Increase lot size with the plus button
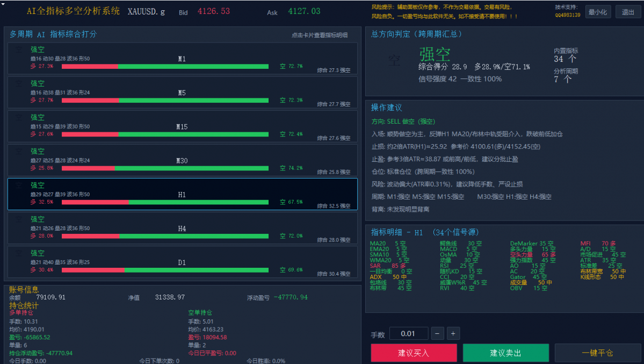 click(x=453, y=333)
